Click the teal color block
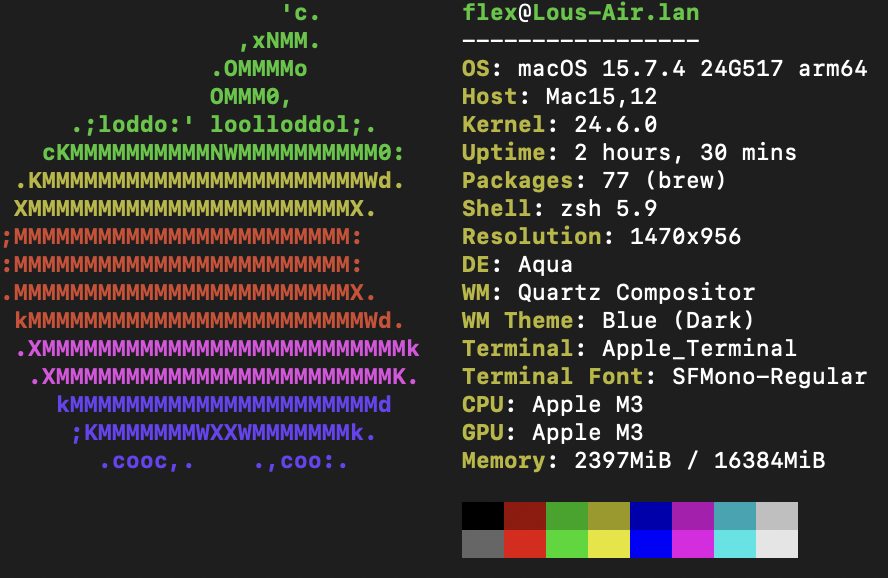Screen dimensions: 888x578 click(x=735, y=516)
